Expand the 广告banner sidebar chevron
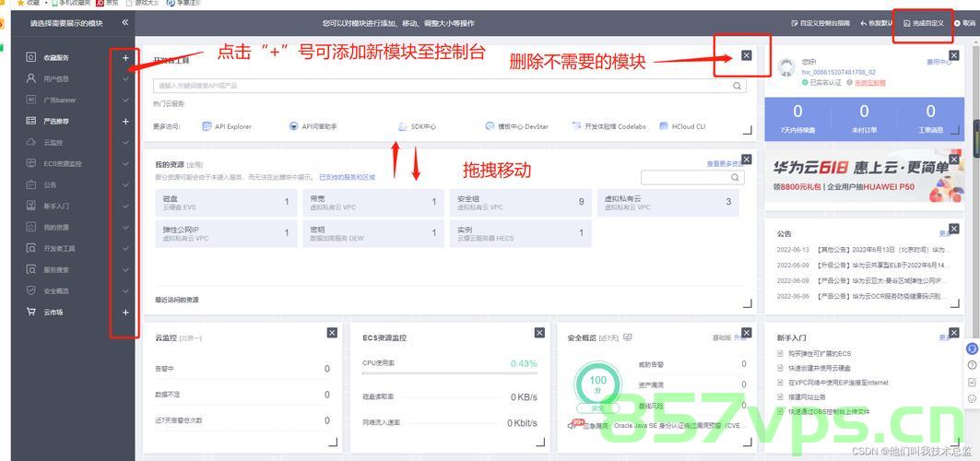 [x=125, y=100]
